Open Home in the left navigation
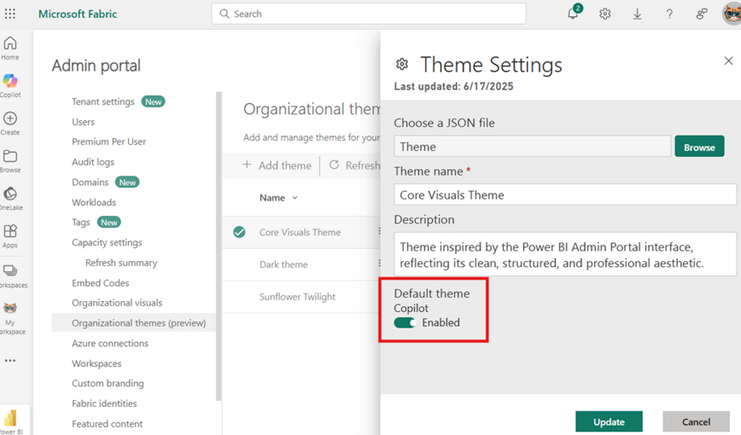The image size is (741, 435). [10, 48]
